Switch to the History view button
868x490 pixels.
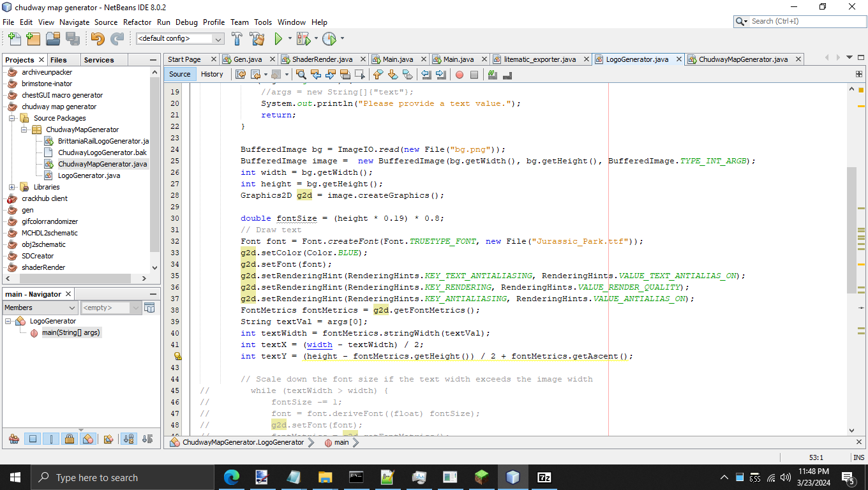(212, 74)
